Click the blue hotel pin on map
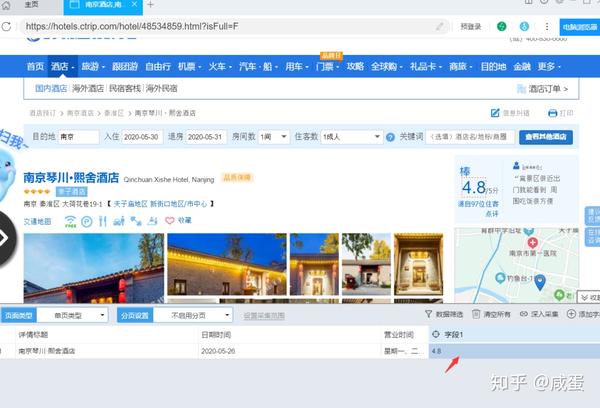Viewport: 600px width, 408px height. coord(540,282)
